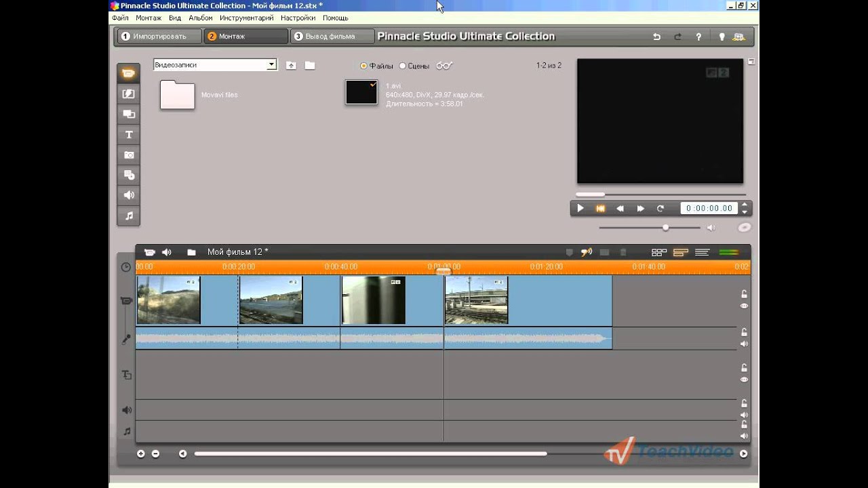Play the preview with the Play button
The image size is (868, 488).
(x=580, y=209)
